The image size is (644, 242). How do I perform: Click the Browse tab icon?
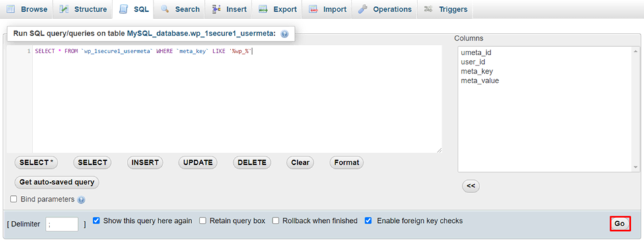coord(11,9)
